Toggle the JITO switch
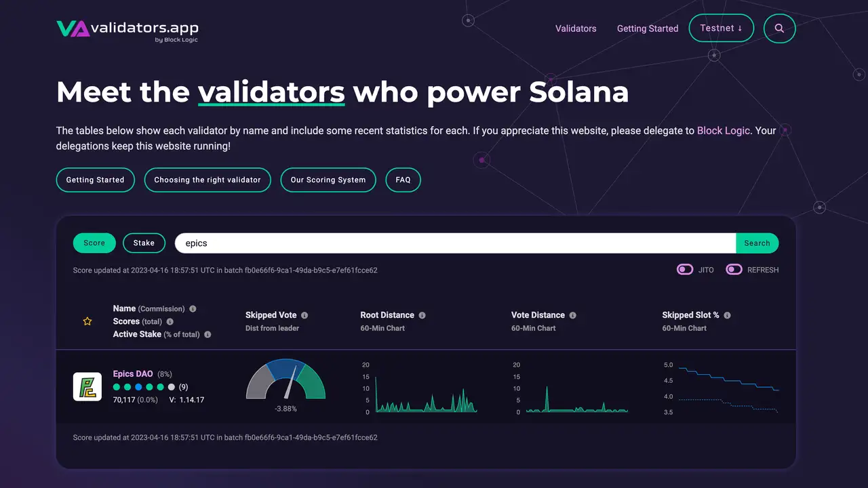Image resolution: width=868 pixels, height=488 pixels. point(685,269)
